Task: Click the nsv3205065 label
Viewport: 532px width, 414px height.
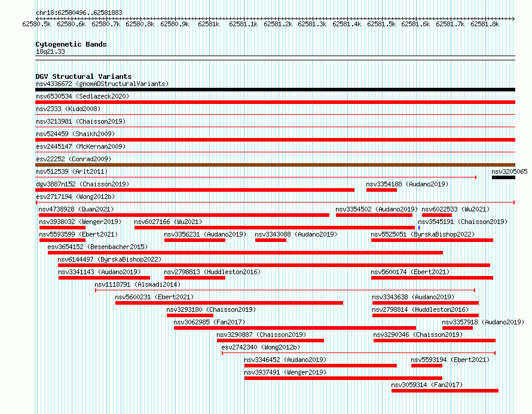Action: coord(510,171)
